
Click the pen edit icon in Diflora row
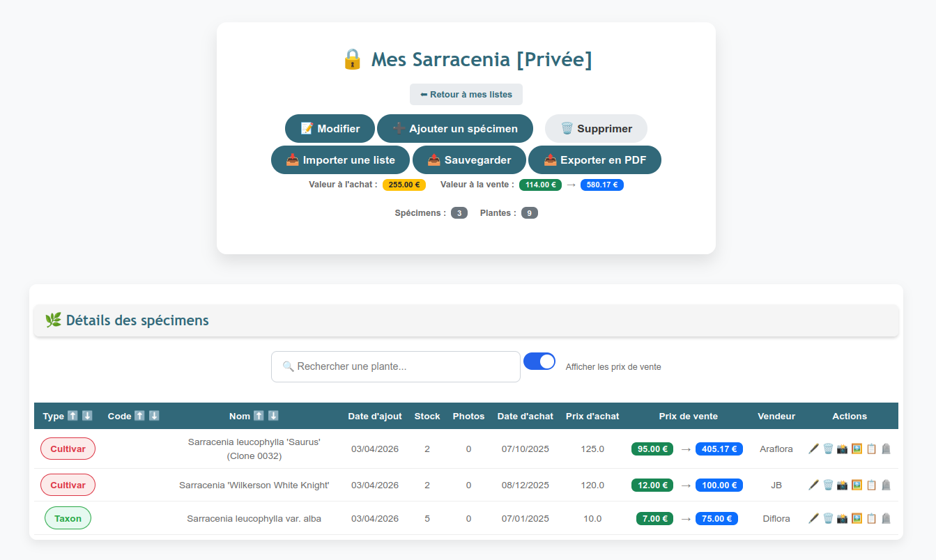click(813, 519)
